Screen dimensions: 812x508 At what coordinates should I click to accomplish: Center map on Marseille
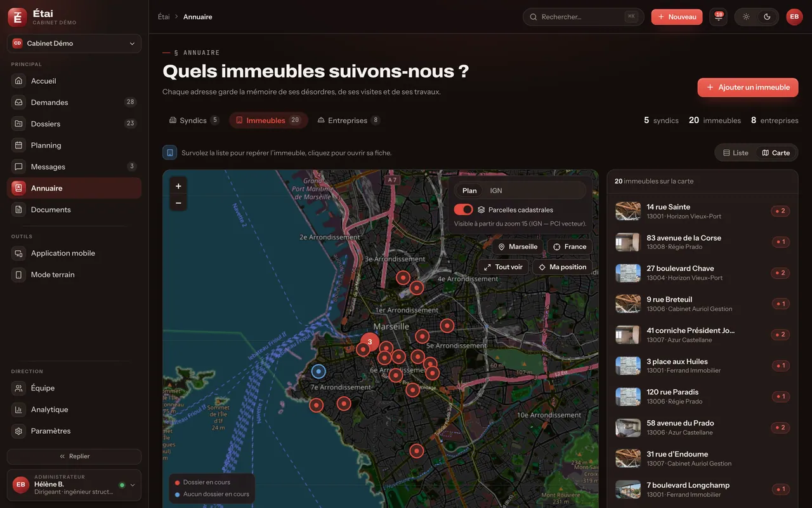pos(518,247)
